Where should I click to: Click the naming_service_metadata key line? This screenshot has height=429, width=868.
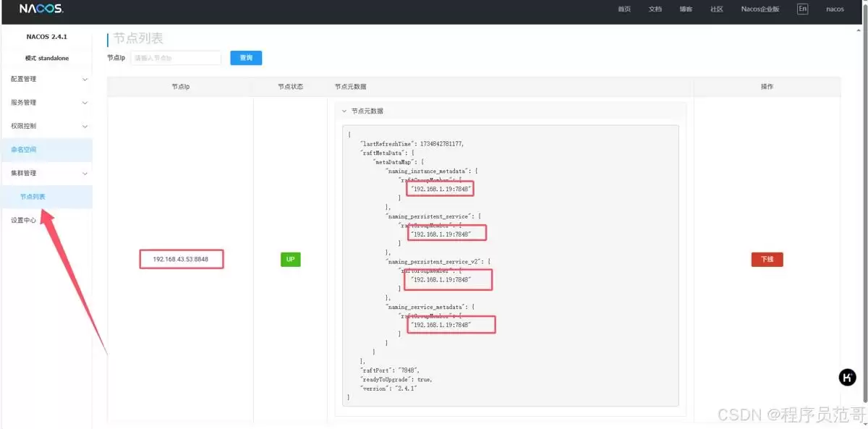[x=430, y=307]
